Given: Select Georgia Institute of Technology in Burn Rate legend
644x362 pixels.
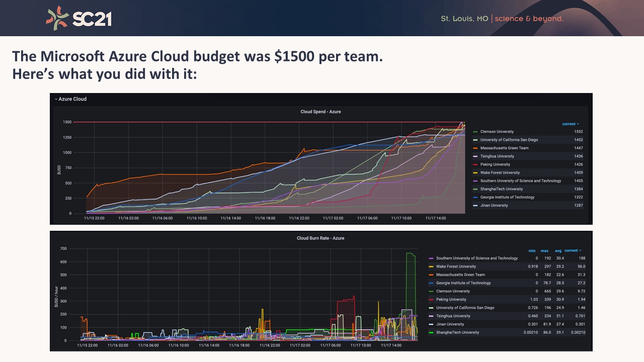Looking at the screenshot, I should 463,283.
